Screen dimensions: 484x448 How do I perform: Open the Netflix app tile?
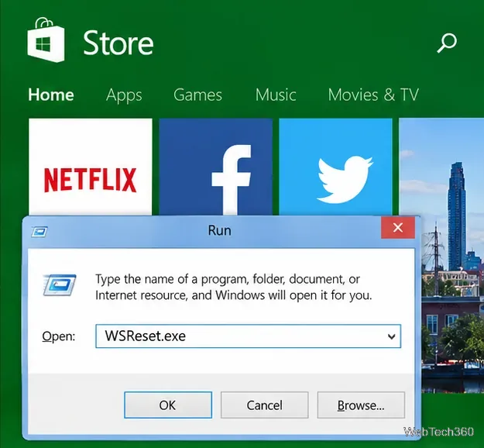tap(90, 167)
